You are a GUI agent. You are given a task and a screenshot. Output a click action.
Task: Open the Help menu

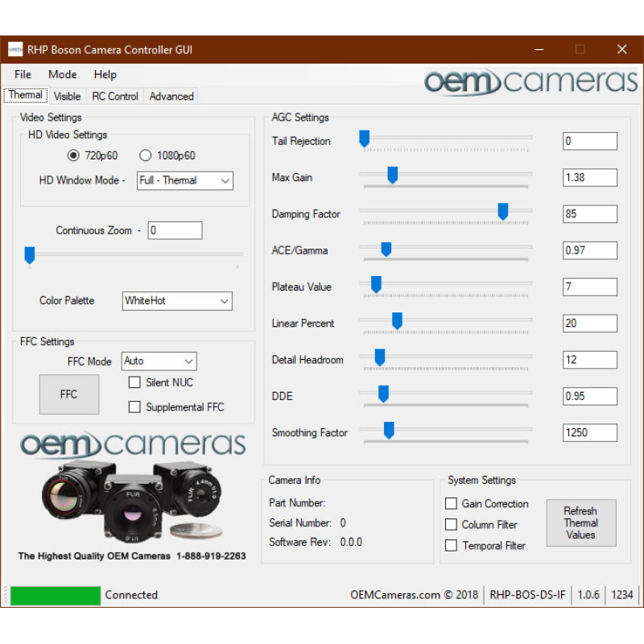[x=105, y=74]
